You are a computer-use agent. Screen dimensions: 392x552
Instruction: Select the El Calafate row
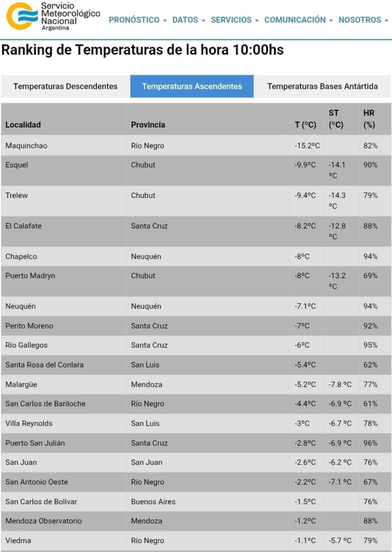24,226
